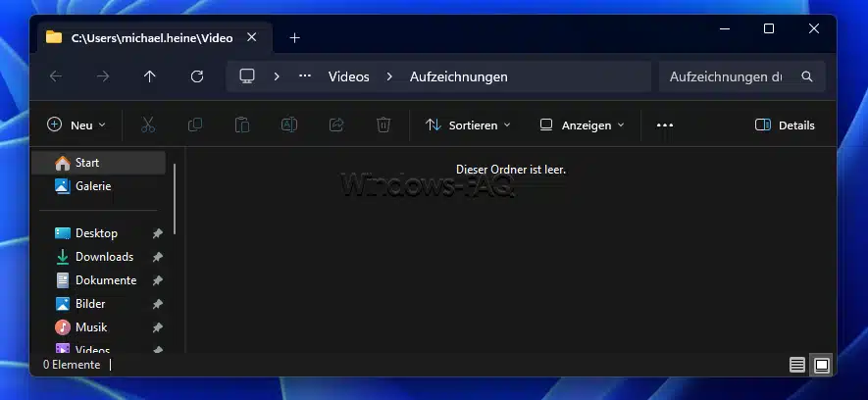Go up one folder level

149,76
